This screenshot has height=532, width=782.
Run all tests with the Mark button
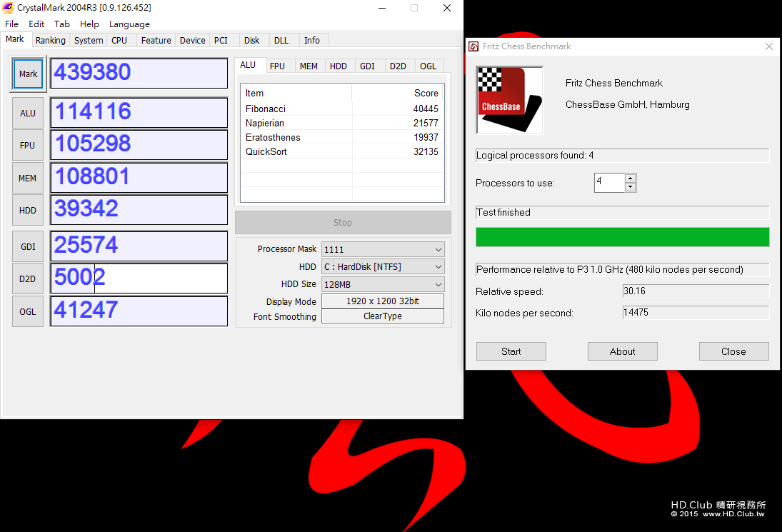click(x=28, y=74)
